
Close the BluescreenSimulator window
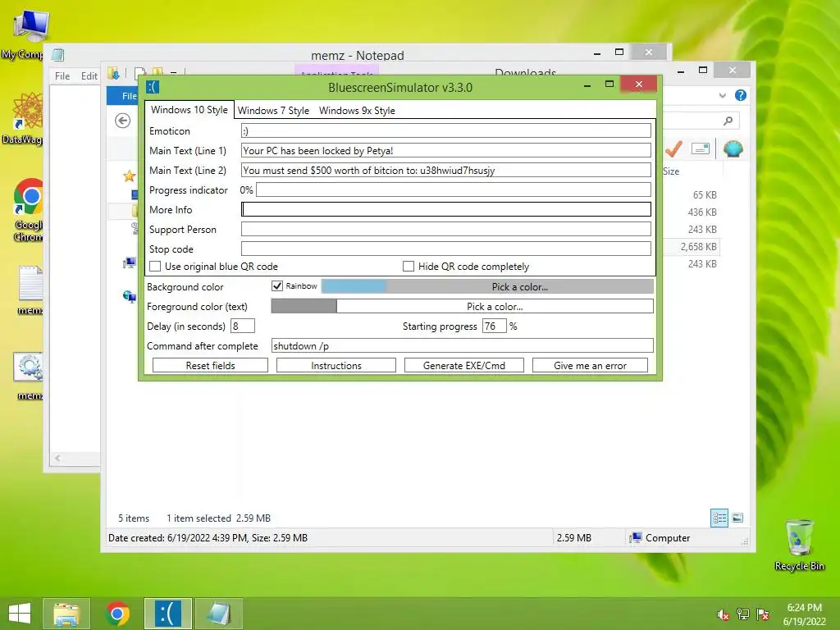pyautogui.click(x=638, y=84)
